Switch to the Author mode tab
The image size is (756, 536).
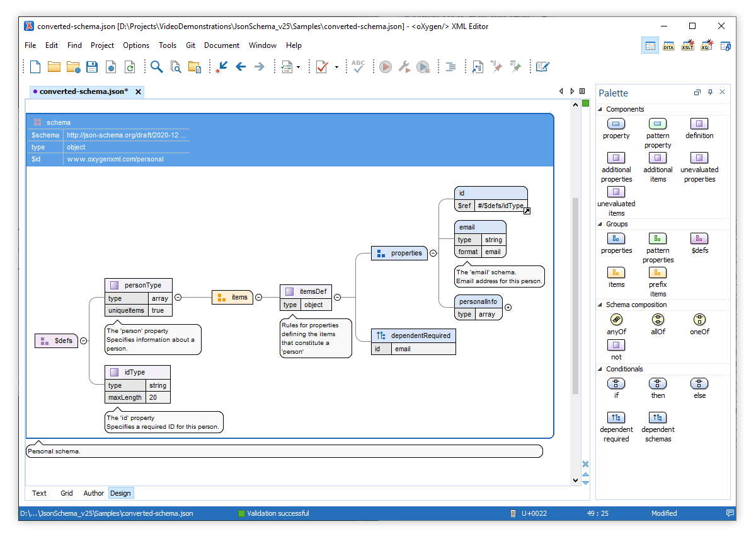point(94,493)
